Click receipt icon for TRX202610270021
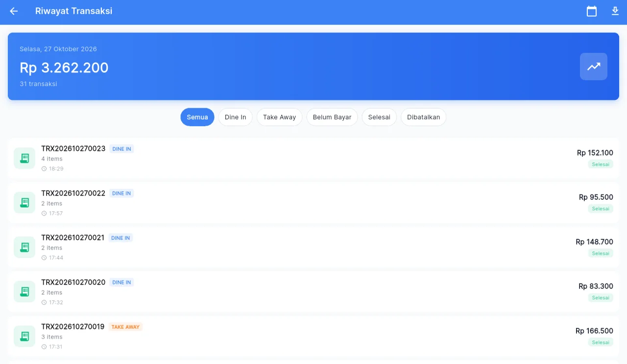 tap(24, 247)
